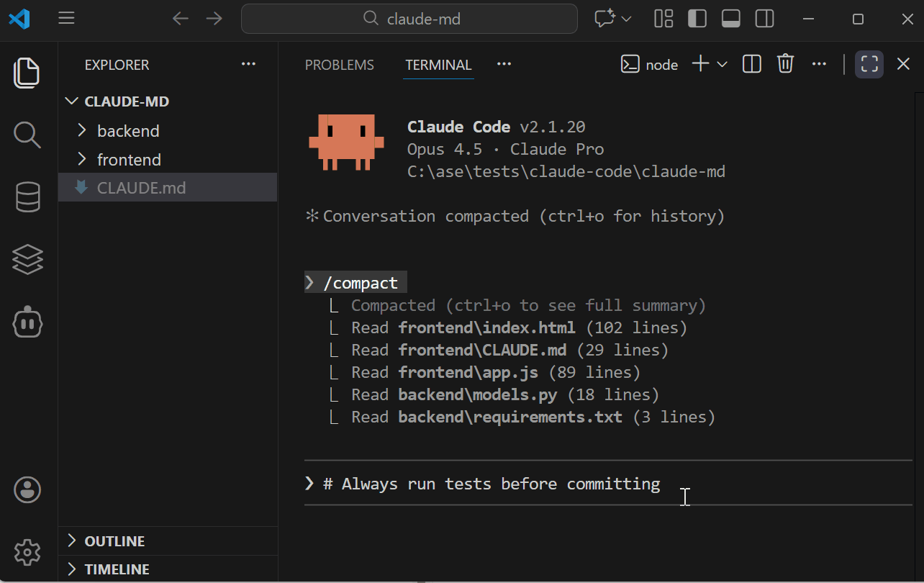
Task: Click 'Read backend\models.py' line
Action: point(494,394)
